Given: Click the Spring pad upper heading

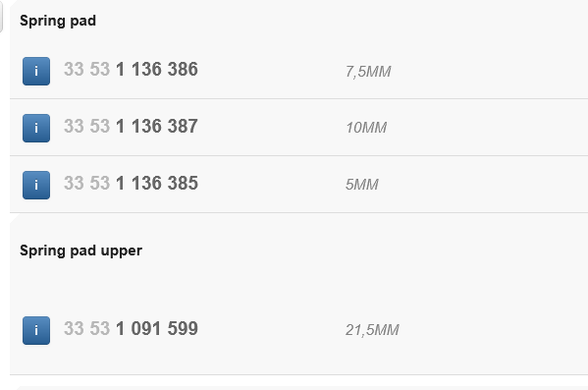Looking at the screenshot, I should (x=81, y=251).
